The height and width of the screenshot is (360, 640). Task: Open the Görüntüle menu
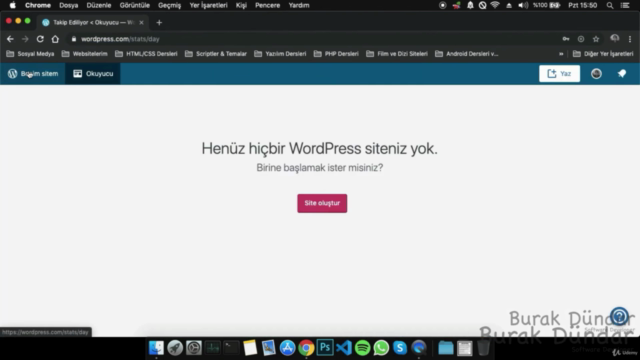click(x=135, y=5)
